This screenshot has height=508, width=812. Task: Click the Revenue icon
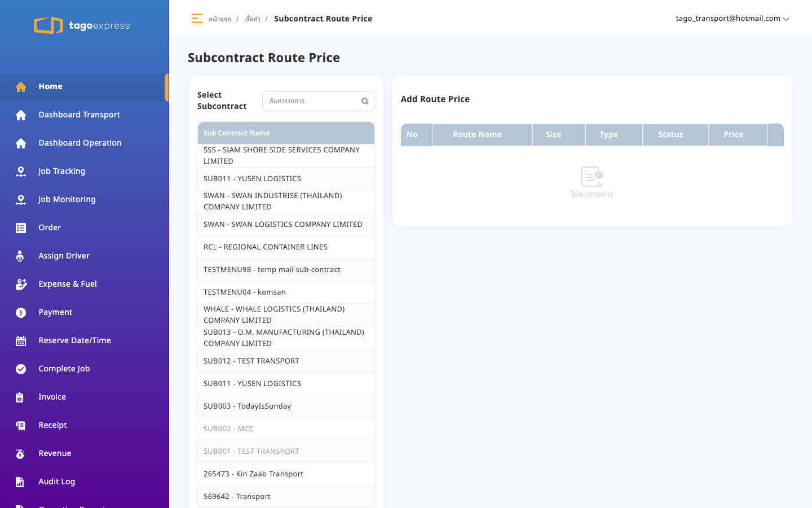pos(21,454)
